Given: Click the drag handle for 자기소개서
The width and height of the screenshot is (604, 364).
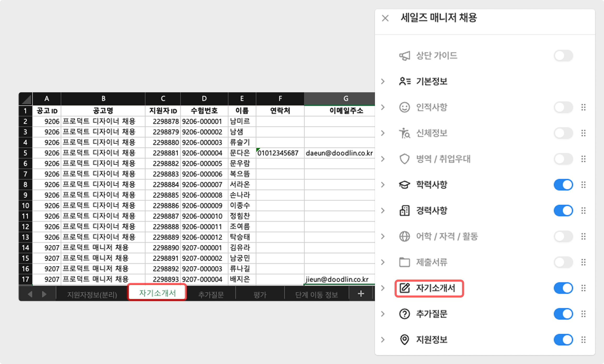Looking at the screenshot, I should point(583,288).
